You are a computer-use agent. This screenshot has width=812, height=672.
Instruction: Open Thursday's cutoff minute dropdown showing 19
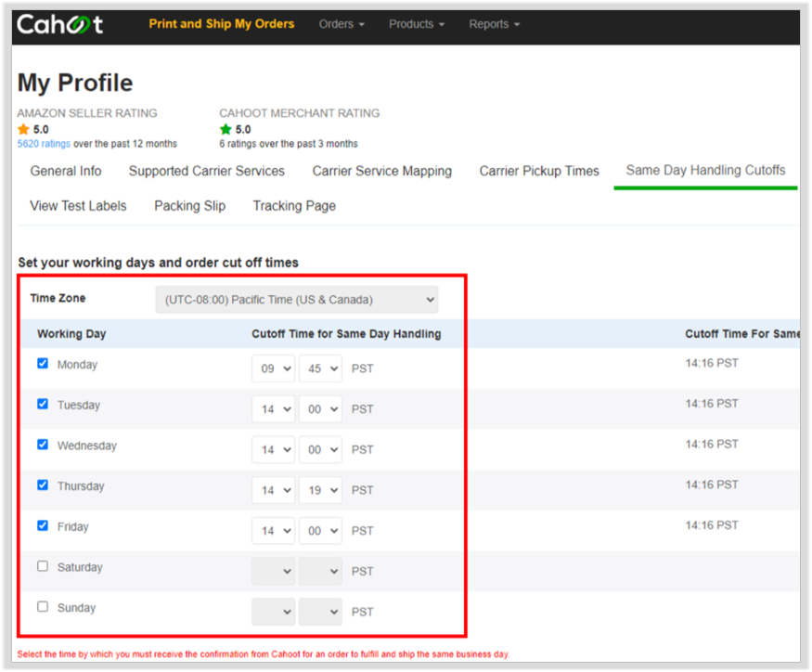(x=320, y=490)
